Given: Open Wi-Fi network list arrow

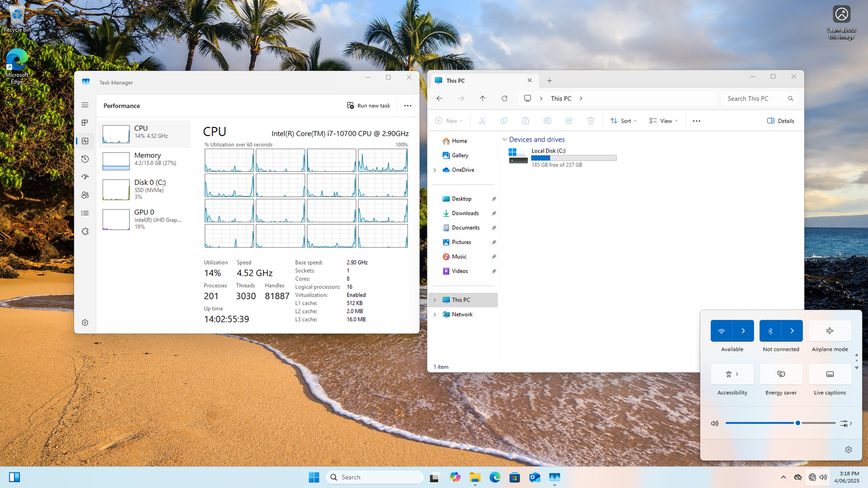Looking at the screenshot, I should point(743,331).
